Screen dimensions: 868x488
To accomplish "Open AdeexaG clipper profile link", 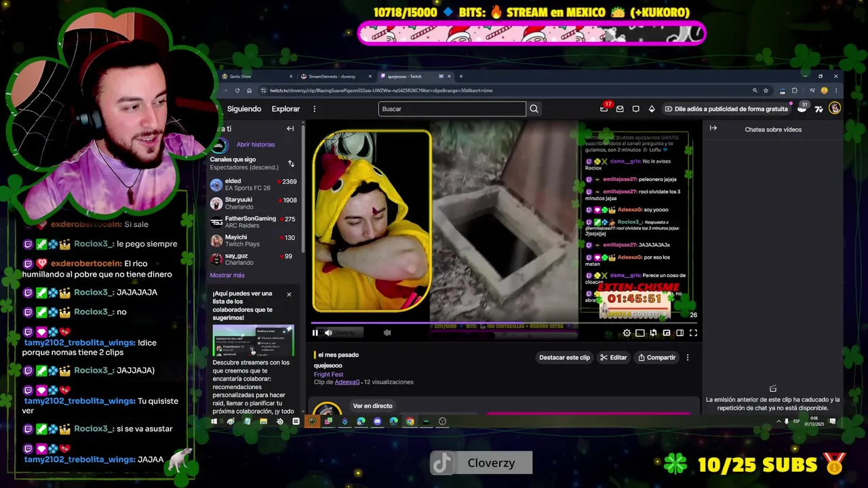I will click(347, 382).
